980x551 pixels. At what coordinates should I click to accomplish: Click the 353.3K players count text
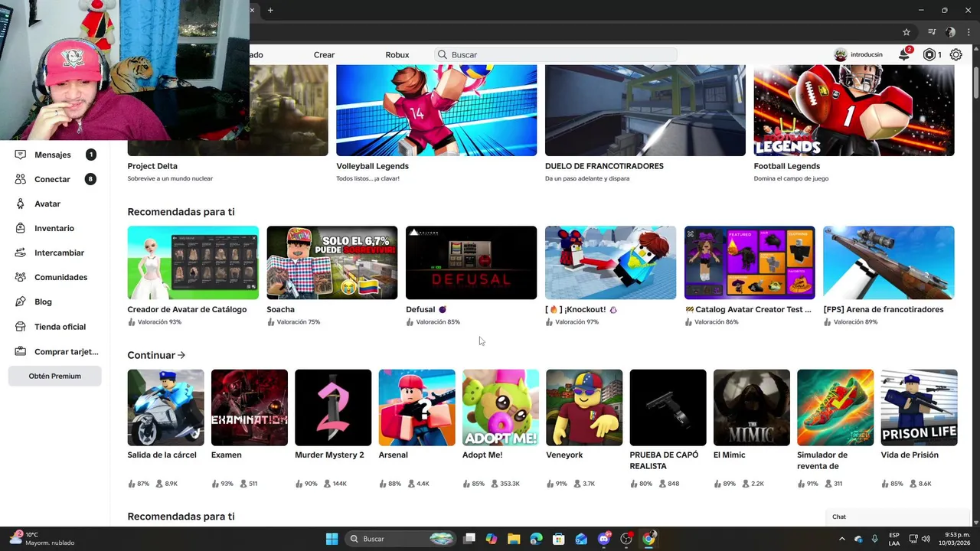point(511,484)
